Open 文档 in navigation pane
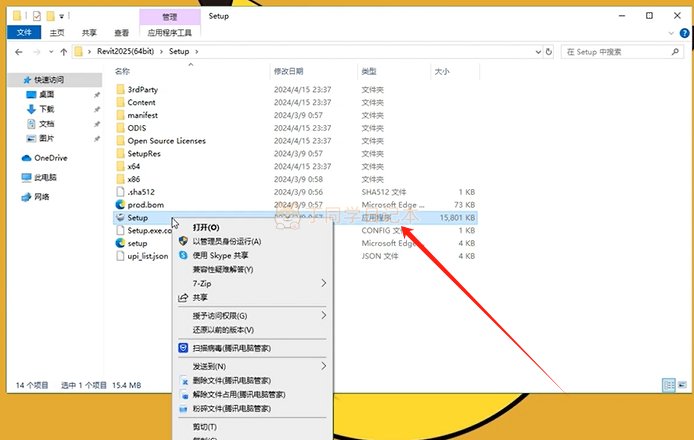 (x=46, y=124)
